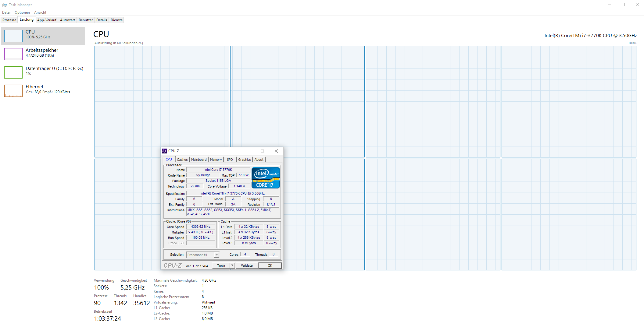The image size is (644, 327).
Task: Open the Ansicht menu
Action: [40, 12]
